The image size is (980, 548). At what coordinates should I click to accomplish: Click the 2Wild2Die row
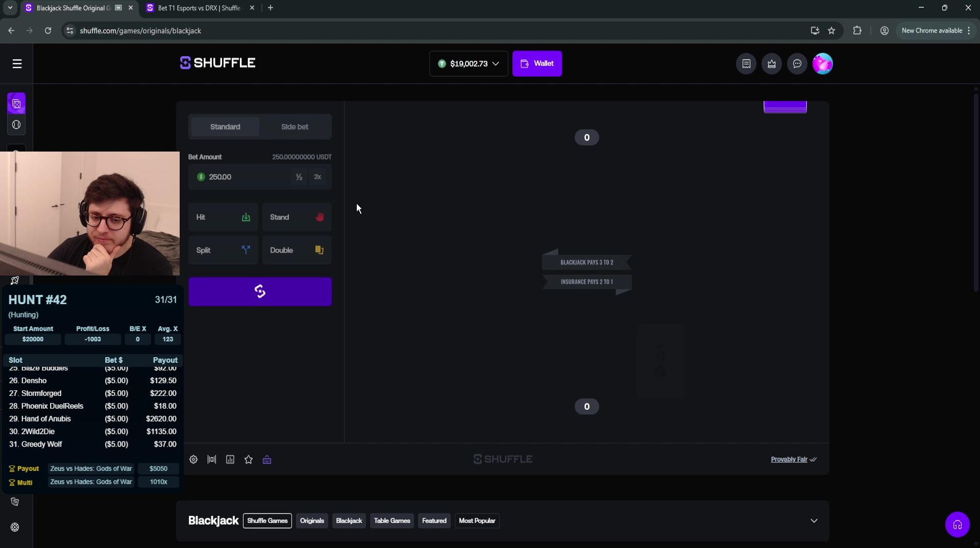tap(92, 432)
